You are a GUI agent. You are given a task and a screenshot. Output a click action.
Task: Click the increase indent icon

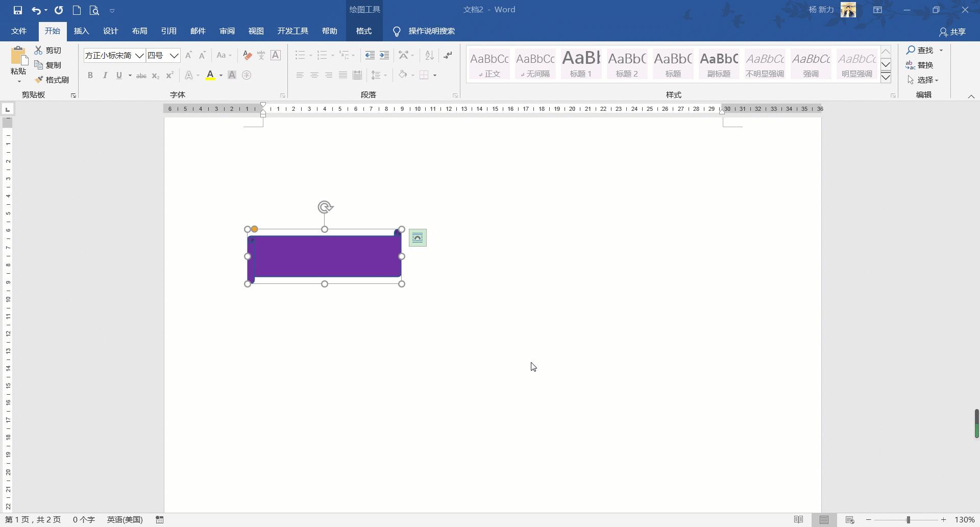click(x=384, y=55)
